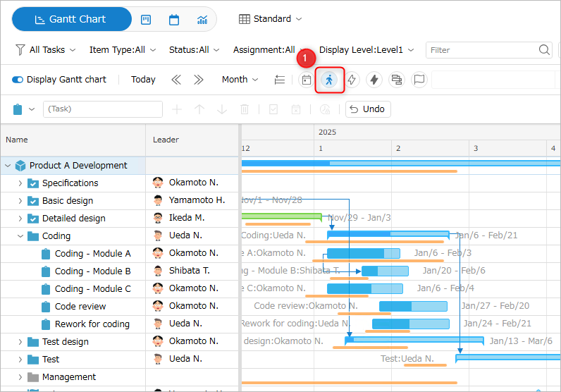The image size is (561, 392).
Task: Click the magnifier search icon
Action: click(x=544, y=50)
